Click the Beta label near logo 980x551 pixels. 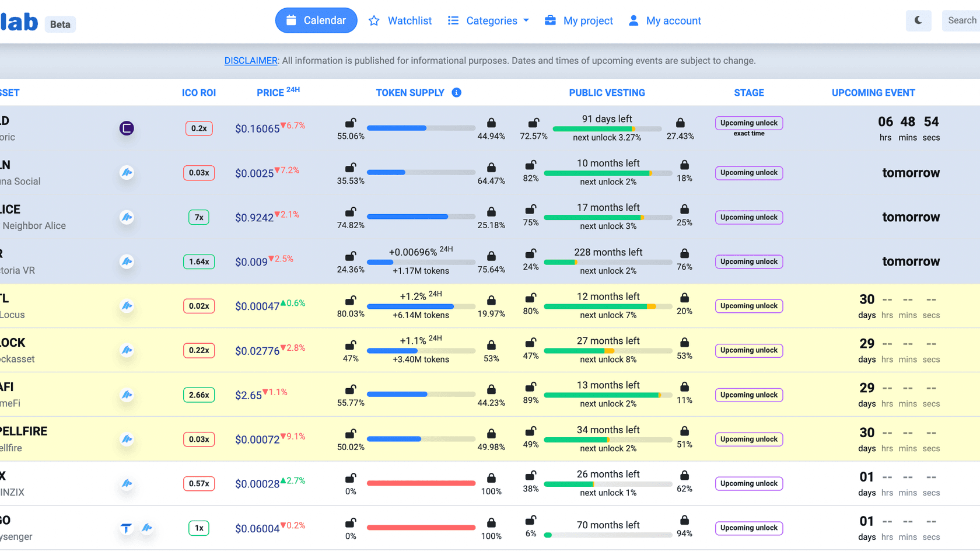pos(60,25)
